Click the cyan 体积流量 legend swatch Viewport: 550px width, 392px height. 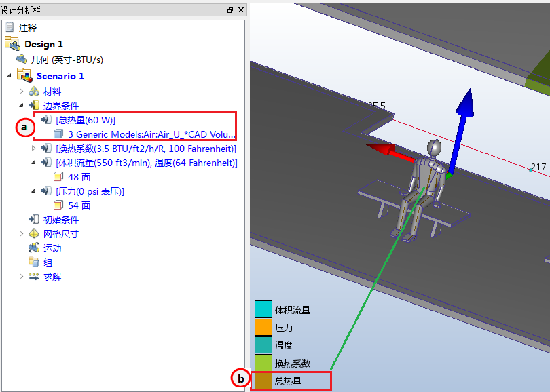(263, 309)
